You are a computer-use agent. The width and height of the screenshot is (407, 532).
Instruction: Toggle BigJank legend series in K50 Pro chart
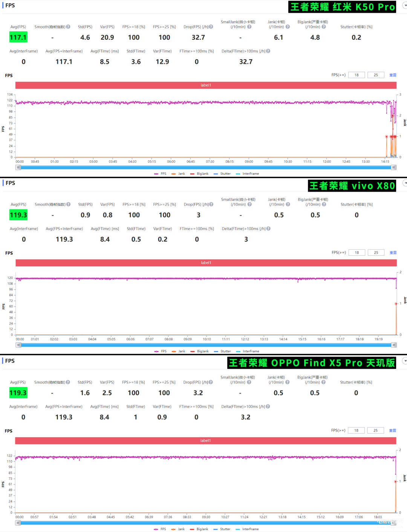(199, 174)
